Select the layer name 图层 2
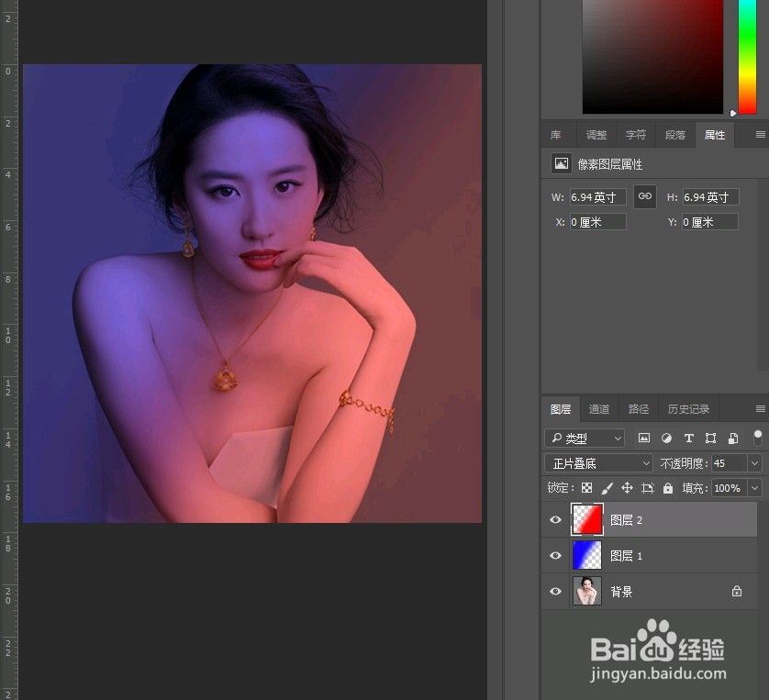Viewport: 769px width, 700px height. (x=626, y=519)
